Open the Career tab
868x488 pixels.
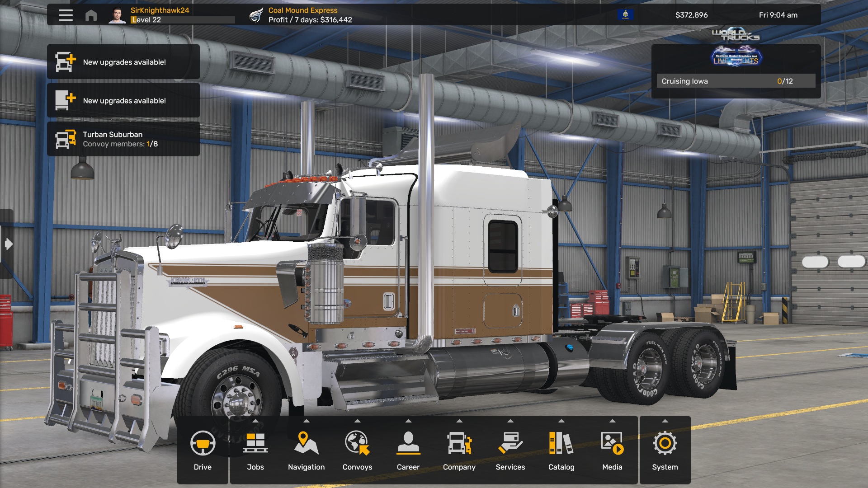[408, 450]
